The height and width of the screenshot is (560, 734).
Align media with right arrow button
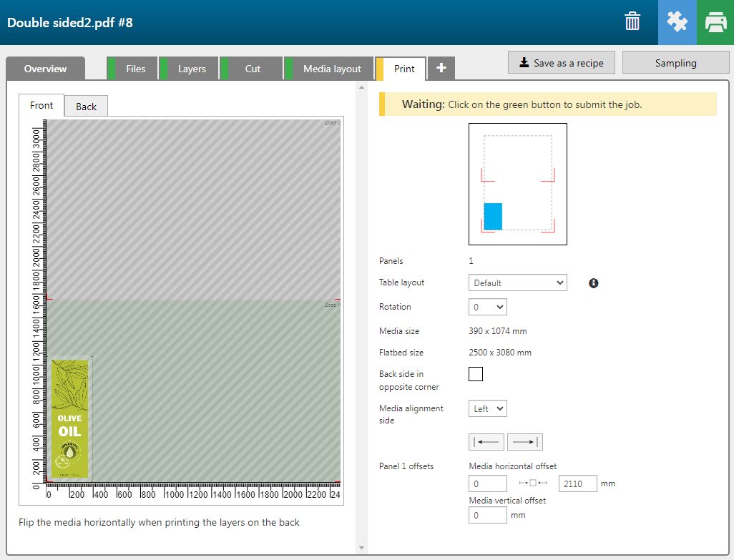[525, 442]
